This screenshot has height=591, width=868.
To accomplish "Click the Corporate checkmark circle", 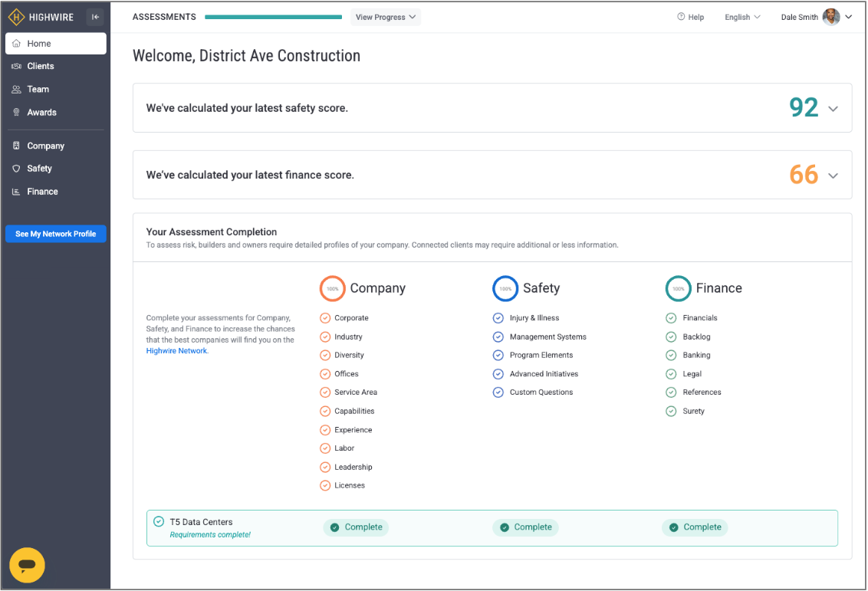I will pyautogui.click(x=325, y=318).
